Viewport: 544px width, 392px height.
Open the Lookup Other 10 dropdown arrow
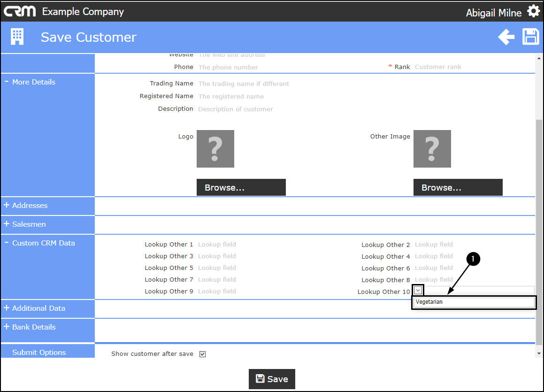[418, 290]
